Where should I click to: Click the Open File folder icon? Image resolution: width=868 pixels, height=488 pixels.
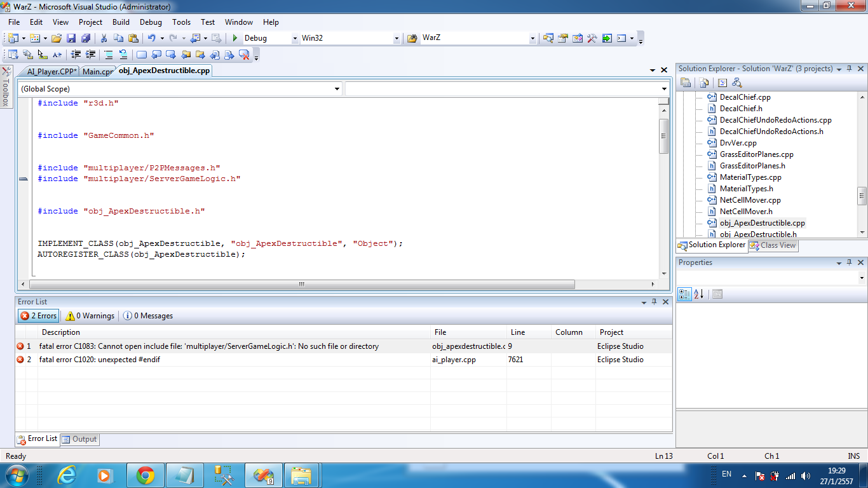pos(57,38)
